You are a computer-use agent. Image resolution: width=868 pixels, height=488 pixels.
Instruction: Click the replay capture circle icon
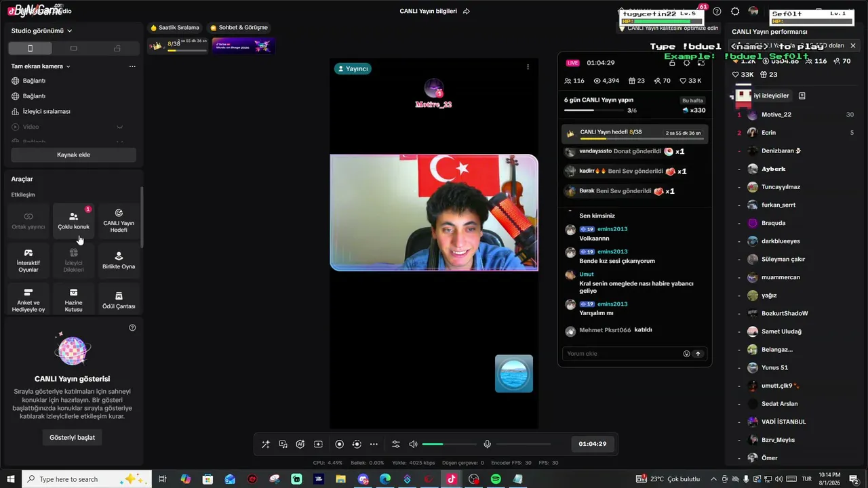(357, 444)
